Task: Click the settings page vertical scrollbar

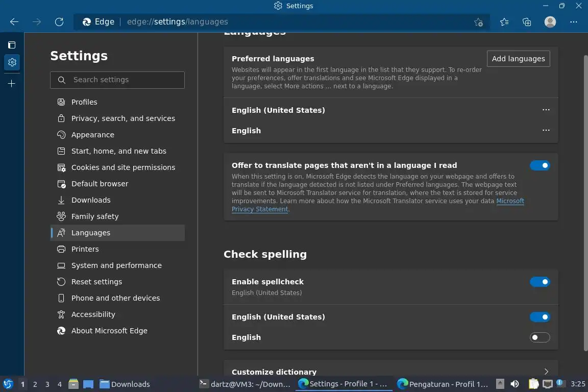Action: coord(586,203)
